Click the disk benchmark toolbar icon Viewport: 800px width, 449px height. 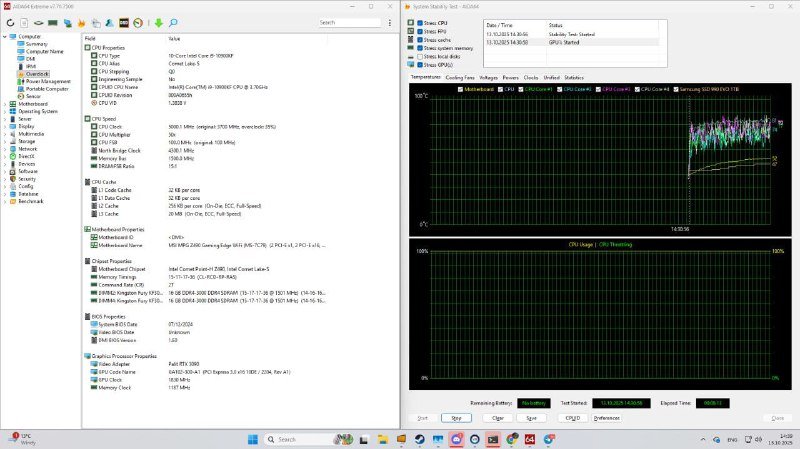pyautogui.click(x=38, y=23)
